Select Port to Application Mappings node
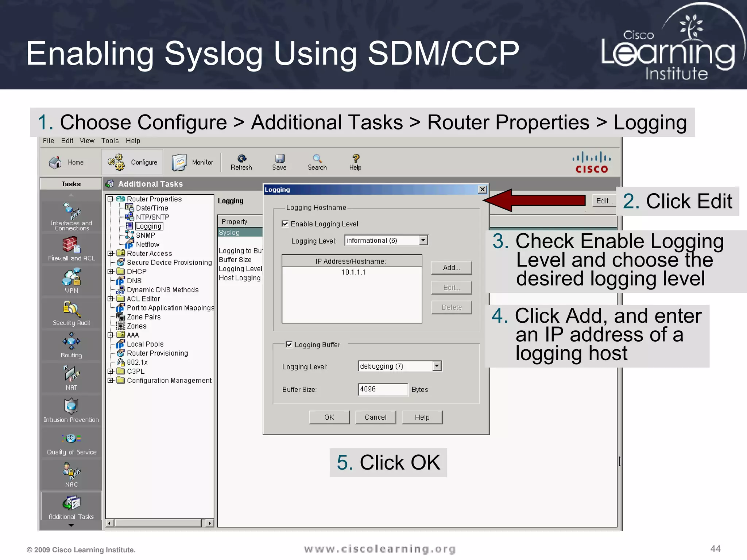The height and width of the screenshot is (560, 747). [x=170, y=308]
